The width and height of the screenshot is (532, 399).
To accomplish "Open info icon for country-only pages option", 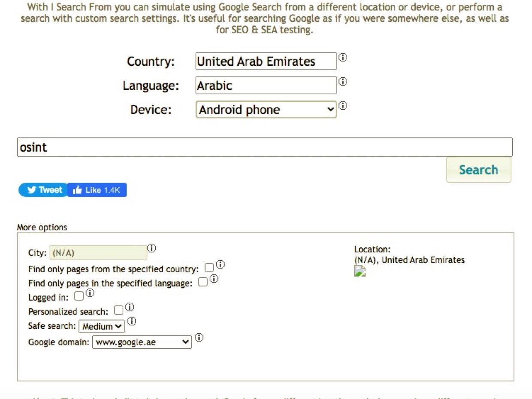I will (220, 265).
